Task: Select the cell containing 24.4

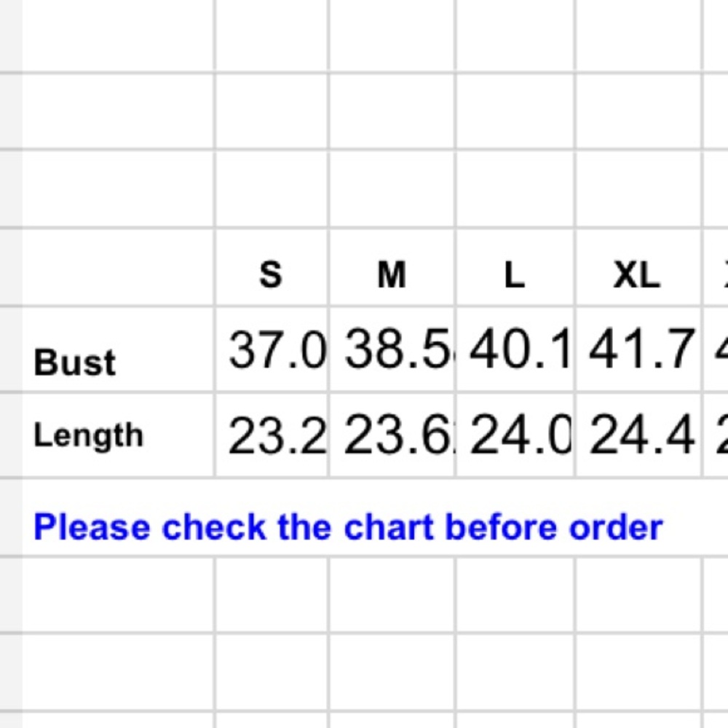Action: point(639,435)
